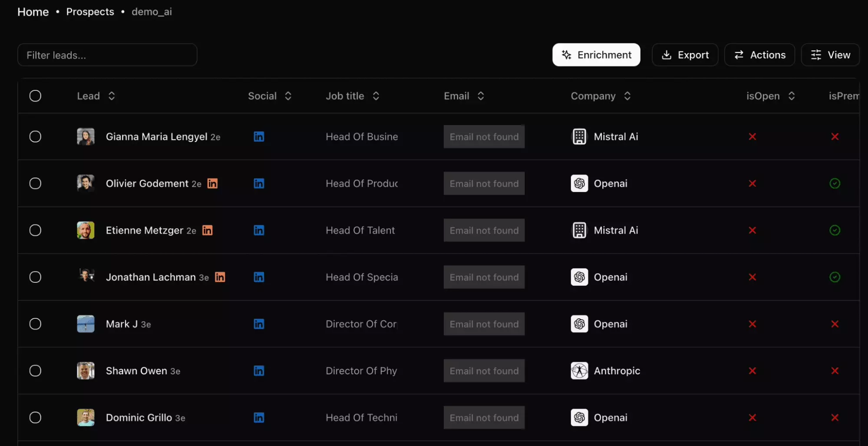Sort the table by Job title column
The image size is (868, 446).
pyautogui.click(x=376, y=96)
